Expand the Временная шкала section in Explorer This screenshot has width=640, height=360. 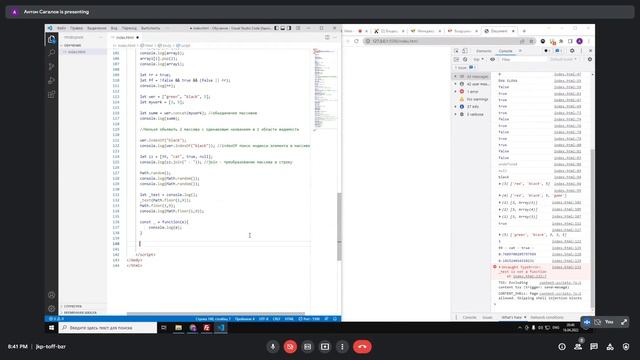[x=80, y=312]
